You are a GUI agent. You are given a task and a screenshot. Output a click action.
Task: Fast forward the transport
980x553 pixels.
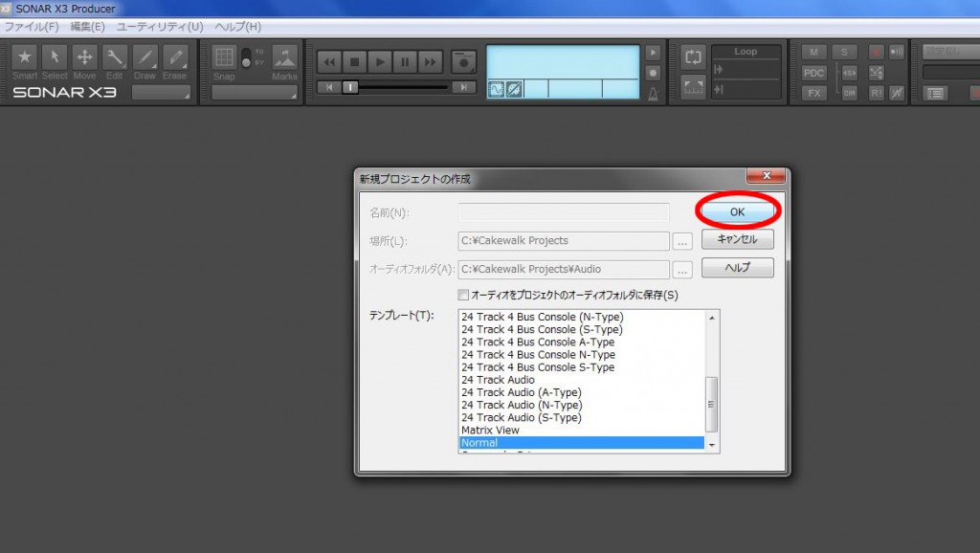tap(430, 62)
